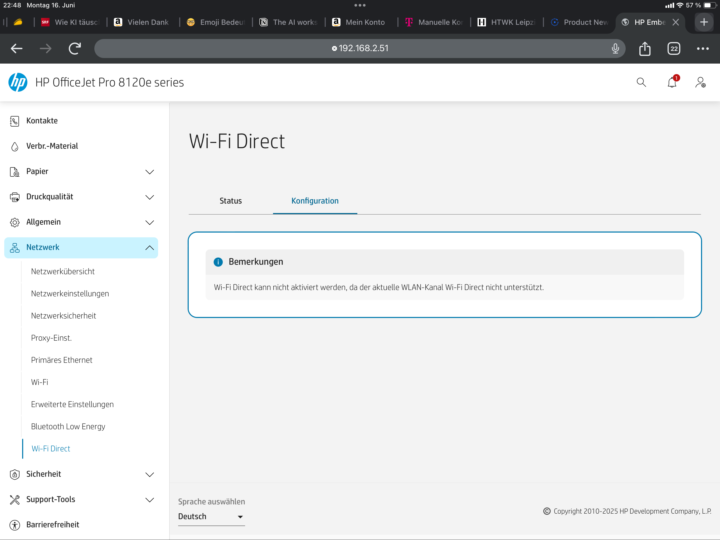Open new browser tab with plus icon

[704, 21]
